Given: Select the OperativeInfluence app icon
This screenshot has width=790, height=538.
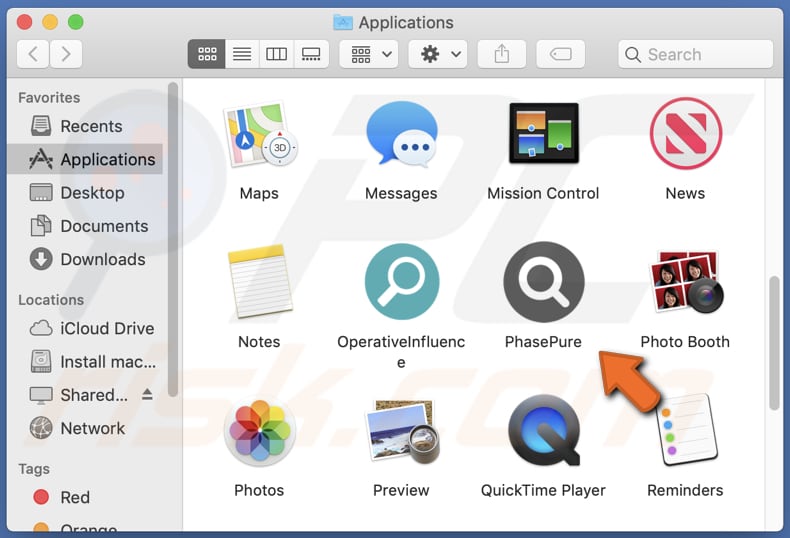Looking at the screenshot, I should (402, 282).
